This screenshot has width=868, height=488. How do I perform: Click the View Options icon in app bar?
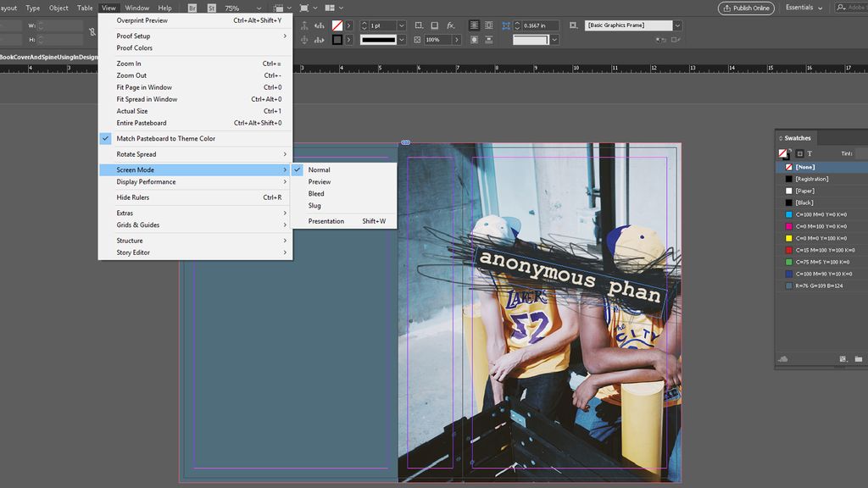[x=279, y=8]
